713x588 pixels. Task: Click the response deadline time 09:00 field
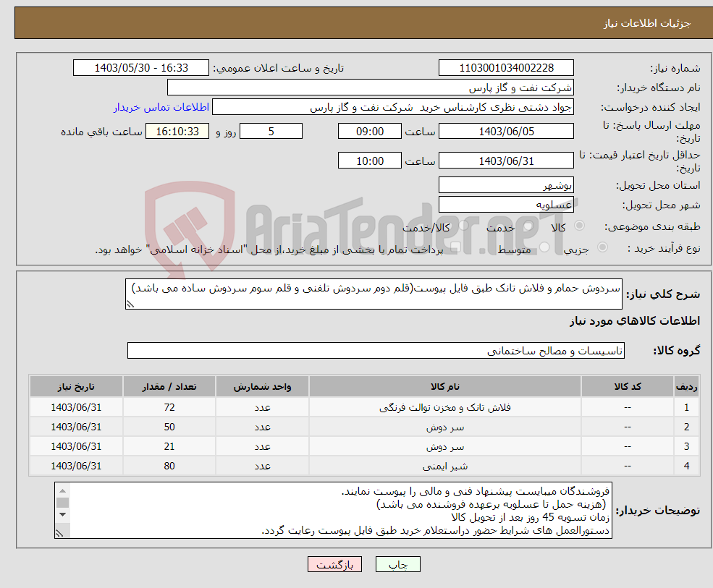pyautogui.click(x=370, y=132)
